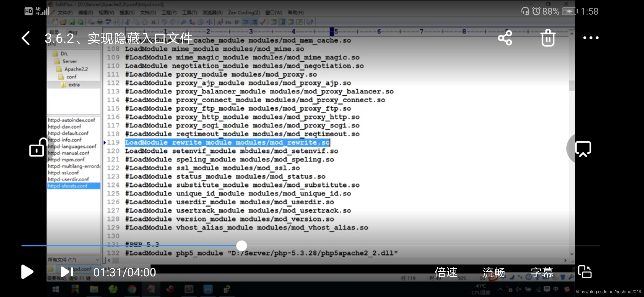Toggle the Line numbers toolbar button
644x297 pixels.
coord(254,22)
